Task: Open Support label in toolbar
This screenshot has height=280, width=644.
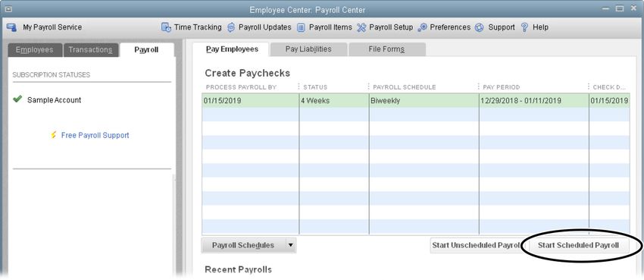Action: pyautogui.click(x=502, y=27)
